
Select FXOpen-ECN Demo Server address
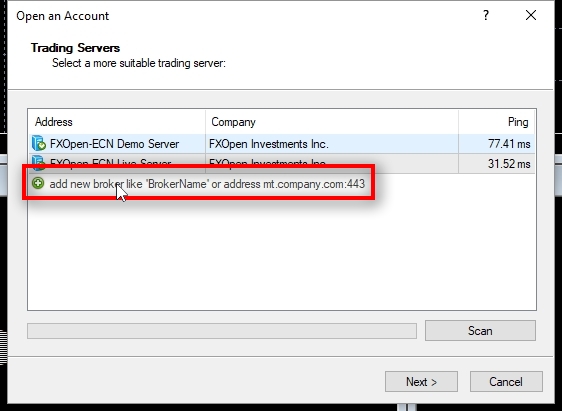[114, 144]
